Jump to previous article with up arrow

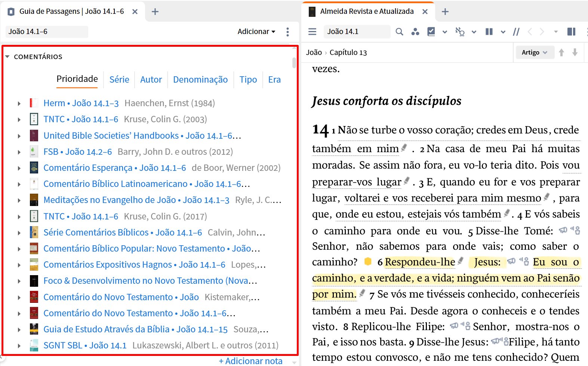pos(561,52)
